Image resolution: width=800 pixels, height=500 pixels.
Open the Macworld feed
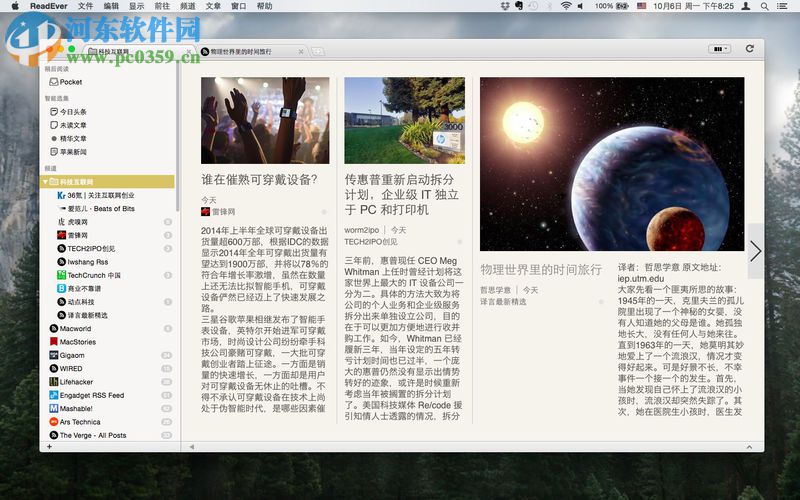click(70, 329)
